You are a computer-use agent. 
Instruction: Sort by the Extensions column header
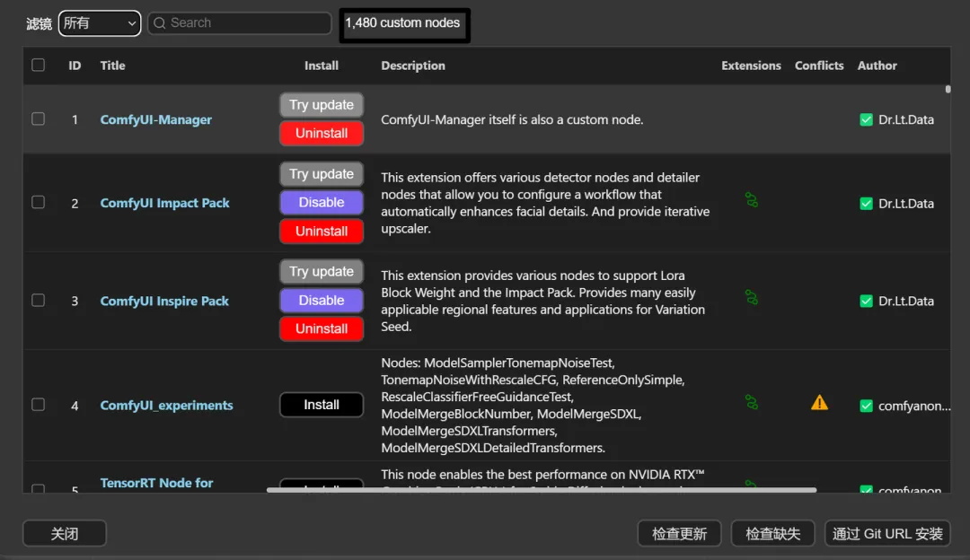(x=751, y=66)
